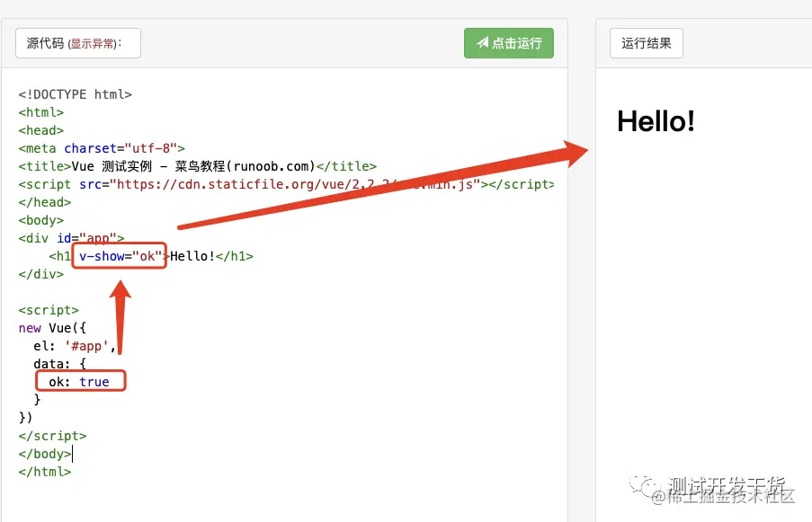Click the script src staticfile.org line
The height and width of the screenshot is (522, 812).
click(x=286, y=184)
